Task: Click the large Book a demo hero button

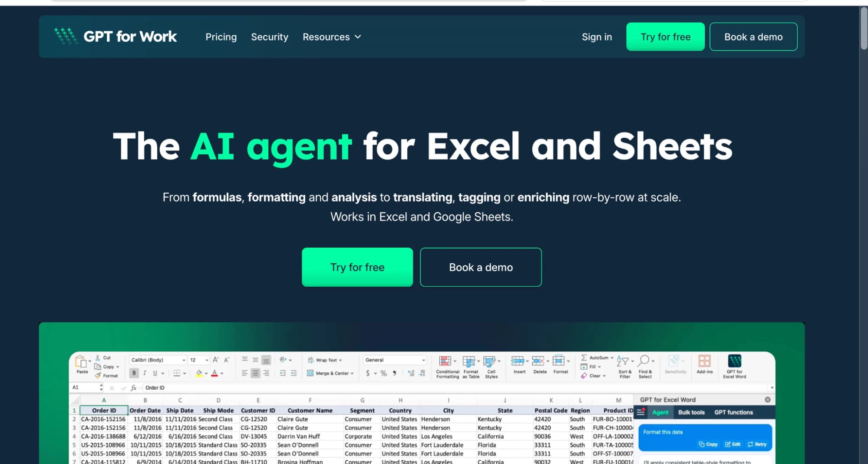Action: [481, 267]
